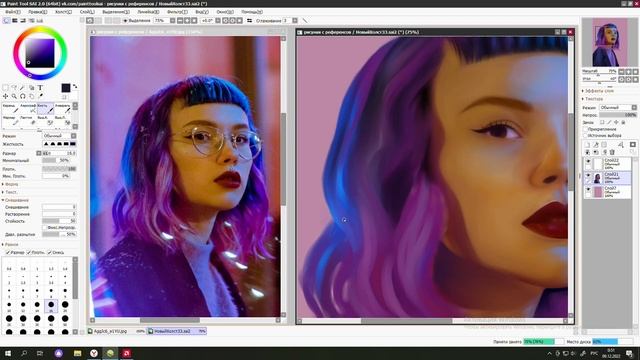Toggle the Смесь pressure checkbox
This screenshot has width=640, height=360.
click(x=49, y=253)
